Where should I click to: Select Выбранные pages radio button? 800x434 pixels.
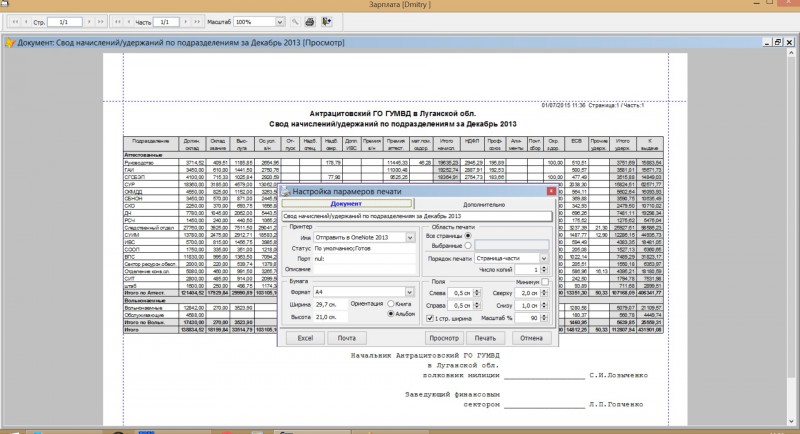[x=468, y=246]
